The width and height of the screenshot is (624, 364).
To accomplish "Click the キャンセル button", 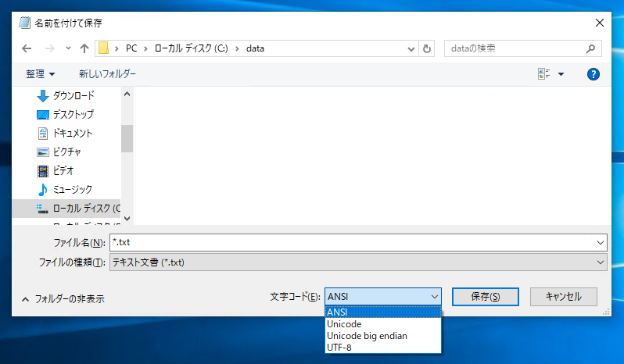I will 564,297.
